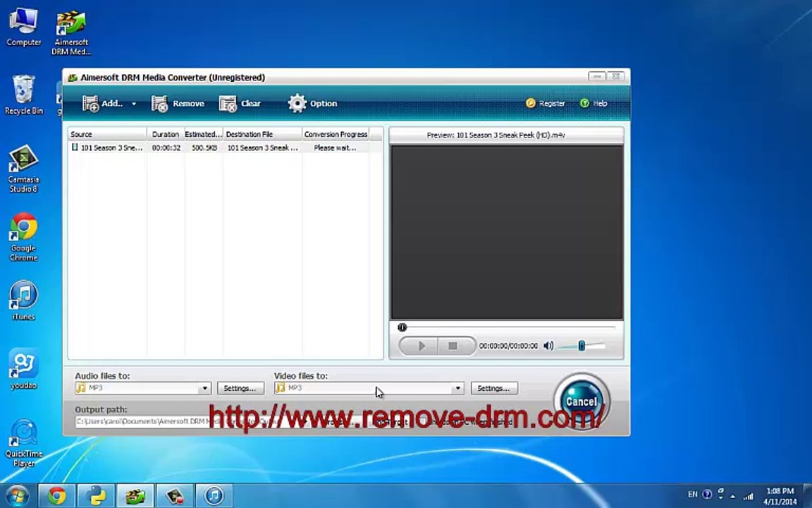Click the iTunes icon in the taskbar
This screenshot has width=812, height=508.
click(x=214, y=496)
